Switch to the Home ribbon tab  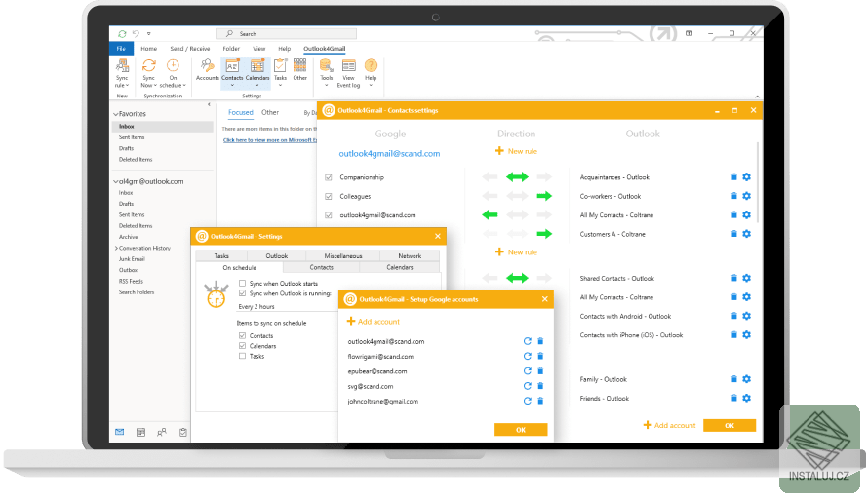click(149, 49)
